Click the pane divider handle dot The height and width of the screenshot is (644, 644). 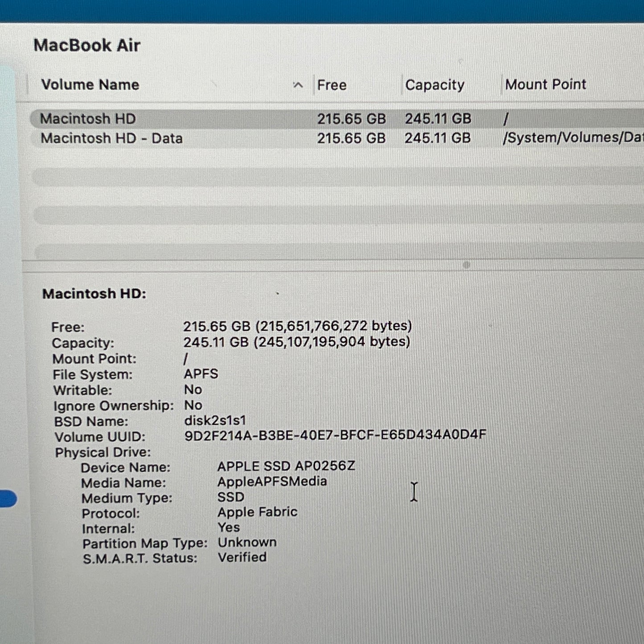467,265
